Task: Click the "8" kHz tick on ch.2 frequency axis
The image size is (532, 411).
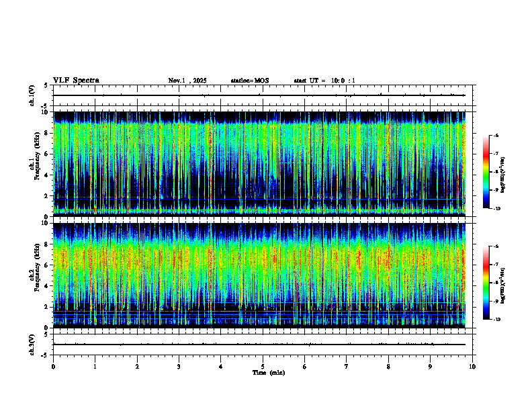Action: pos(47,244)
